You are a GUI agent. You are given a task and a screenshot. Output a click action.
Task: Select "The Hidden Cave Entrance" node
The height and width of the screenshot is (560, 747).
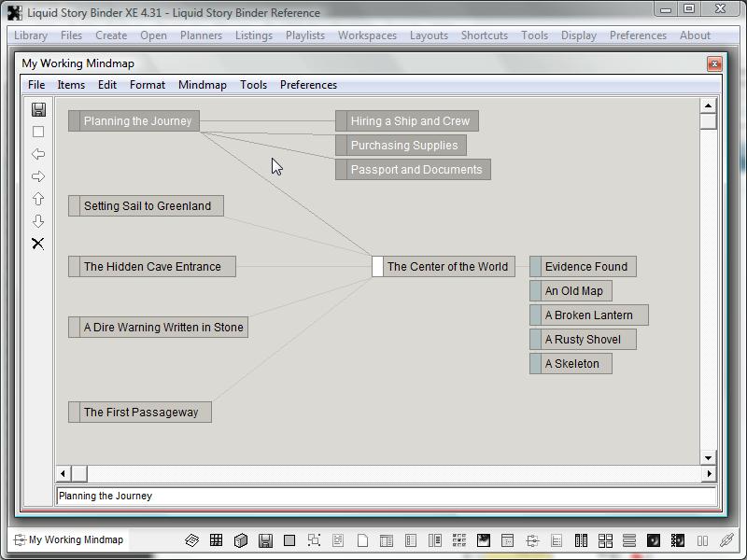coord(152,267)
